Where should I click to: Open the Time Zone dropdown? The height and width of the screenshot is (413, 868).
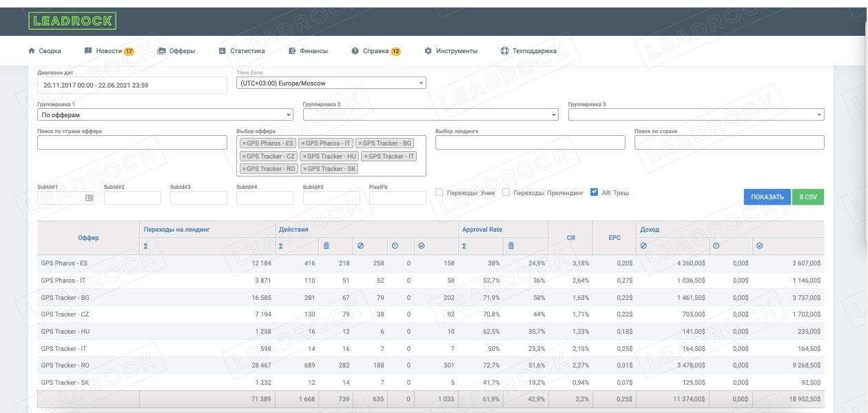pos(331,83)
